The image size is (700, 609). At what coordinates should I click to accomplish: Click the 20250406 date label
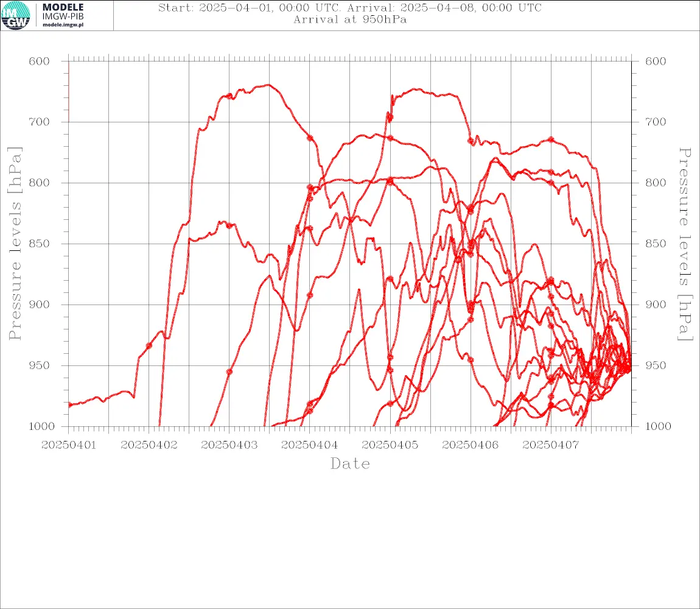click(x=470, y=445)
